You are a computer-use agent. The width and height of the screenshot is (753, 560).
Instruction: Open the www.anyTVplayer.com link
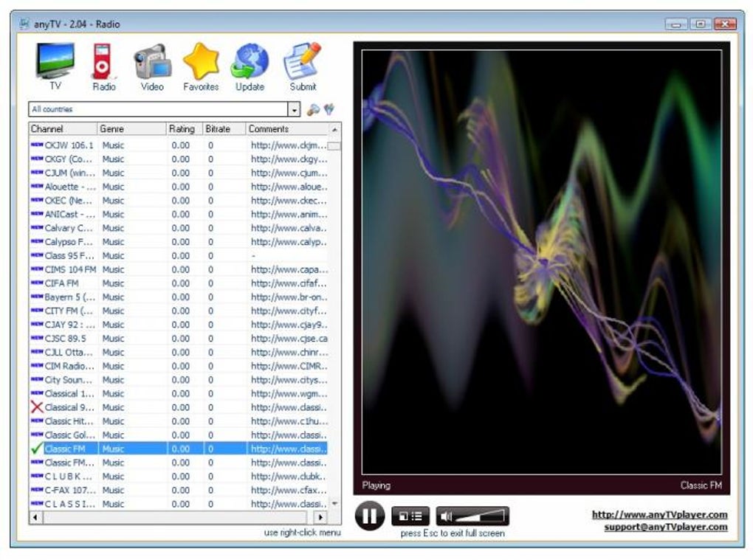[659, 514]
